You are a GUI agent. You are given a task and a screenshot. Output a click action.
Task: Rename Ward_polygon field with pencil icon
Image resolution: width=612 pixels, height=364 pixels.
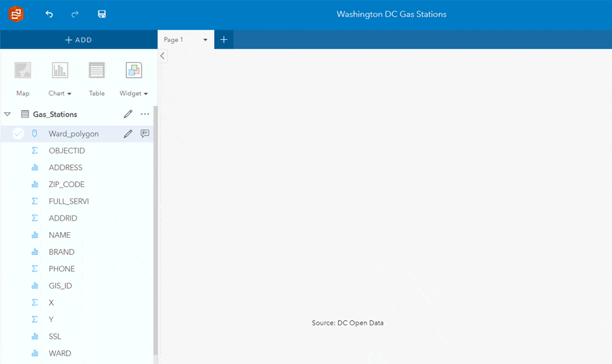tap(128, 134)
